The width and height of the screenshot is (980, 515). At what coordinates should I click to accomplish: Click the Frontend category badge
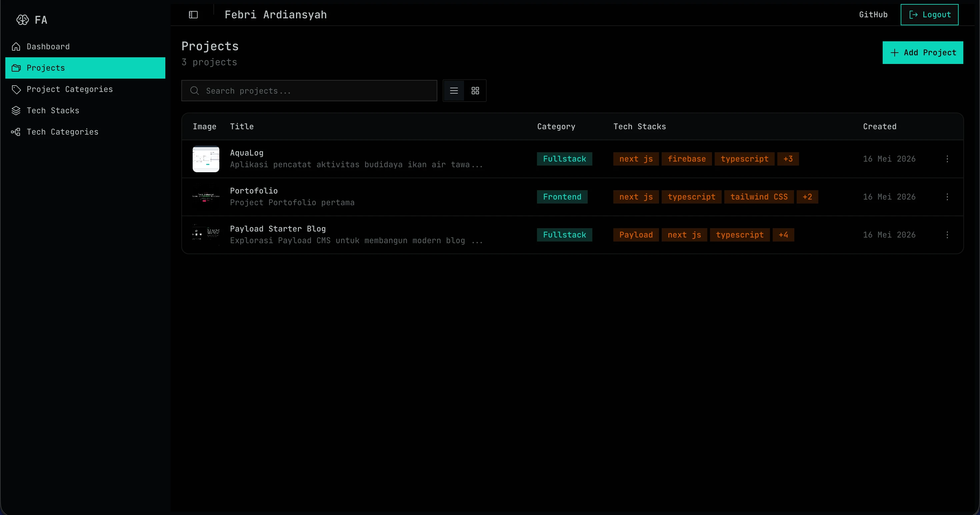[x=562, y=197]
